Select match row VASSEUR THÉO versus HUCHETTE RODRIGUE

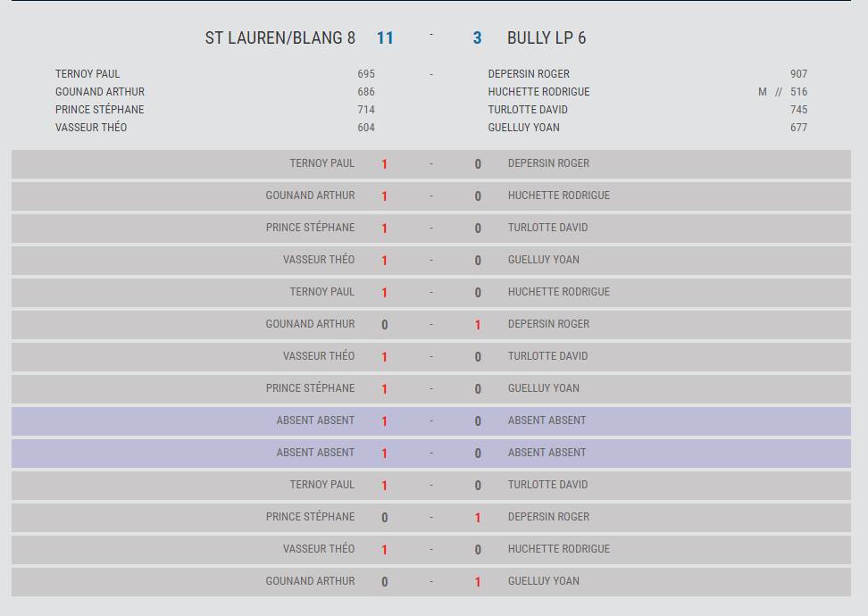click(430, 549)
